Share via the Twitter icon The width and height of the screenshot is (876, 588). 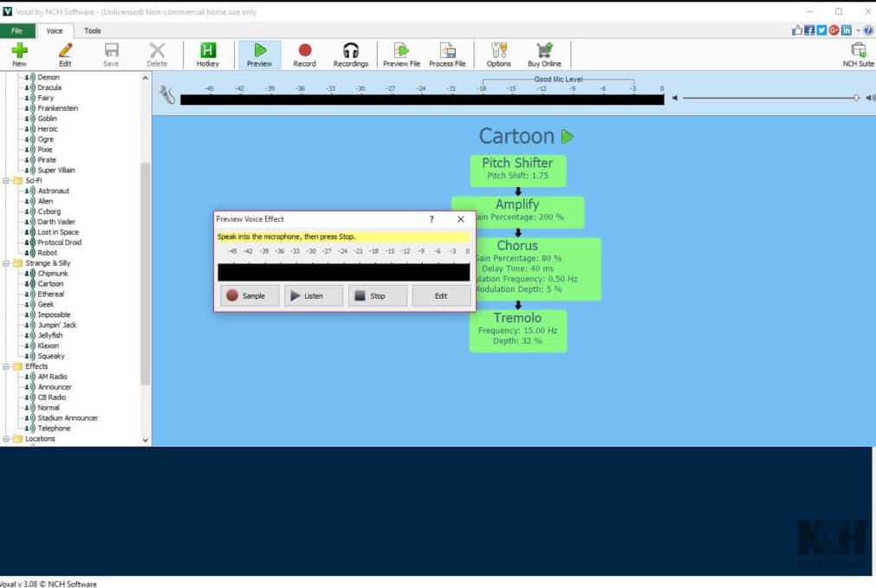[821, 30]
